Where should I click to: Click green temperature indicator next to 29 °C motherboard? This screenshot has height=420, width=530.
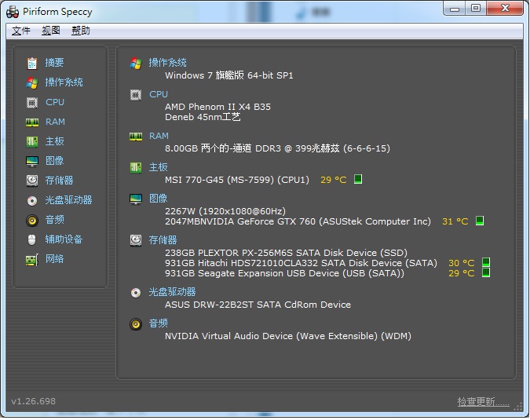[x=358, y=179]
